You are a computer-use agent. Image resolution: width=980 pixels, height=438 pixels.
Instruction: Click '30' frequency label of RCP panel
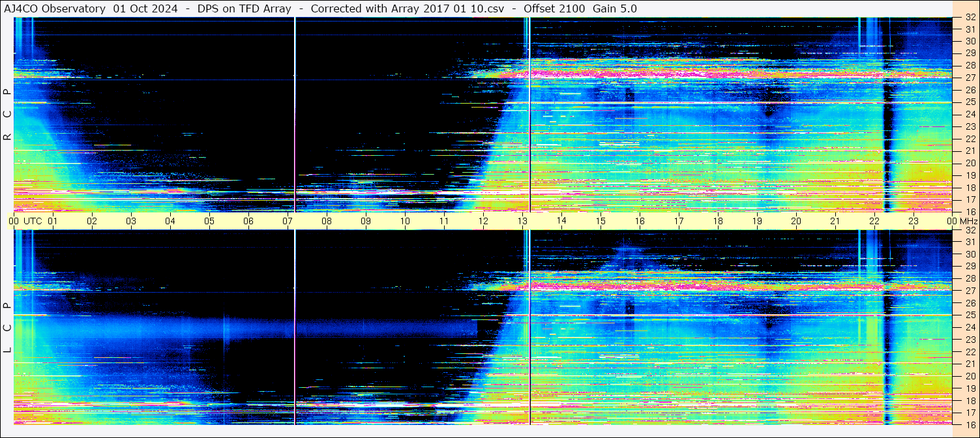coord(970,41)
